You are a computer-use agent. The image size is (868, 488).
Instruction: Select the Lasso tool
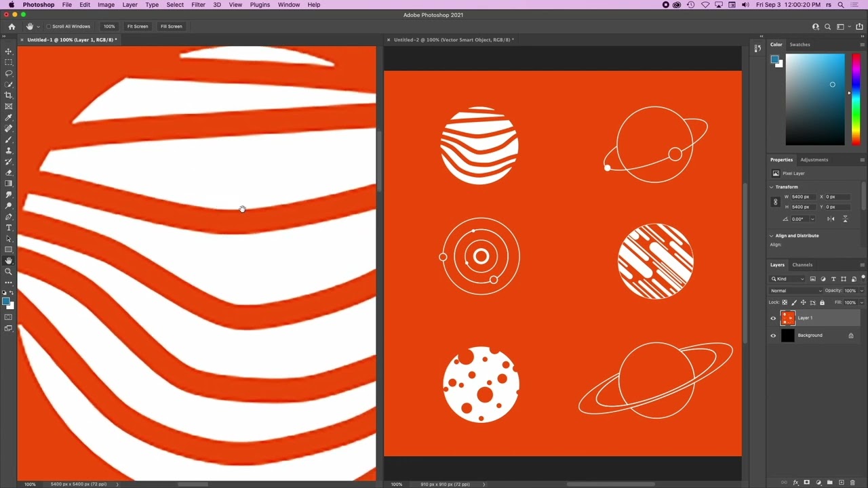[9, 73]
